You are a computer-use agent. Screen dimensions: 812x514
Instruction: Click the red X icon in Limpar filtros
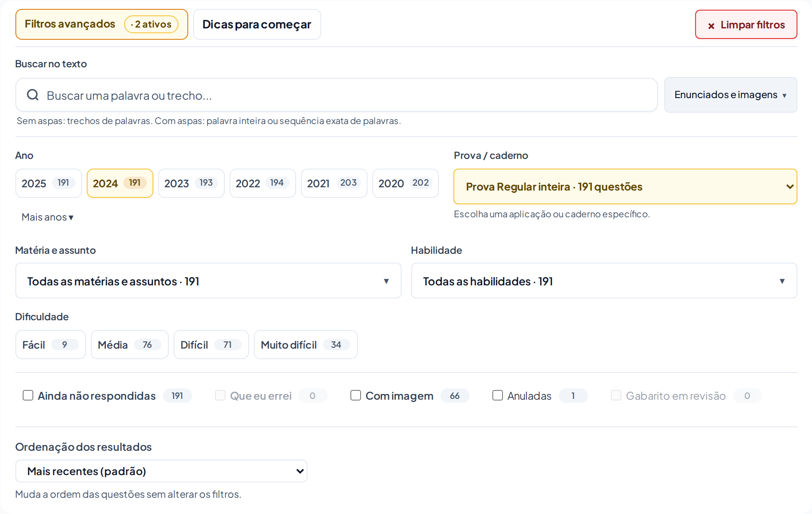pos(711,26)
